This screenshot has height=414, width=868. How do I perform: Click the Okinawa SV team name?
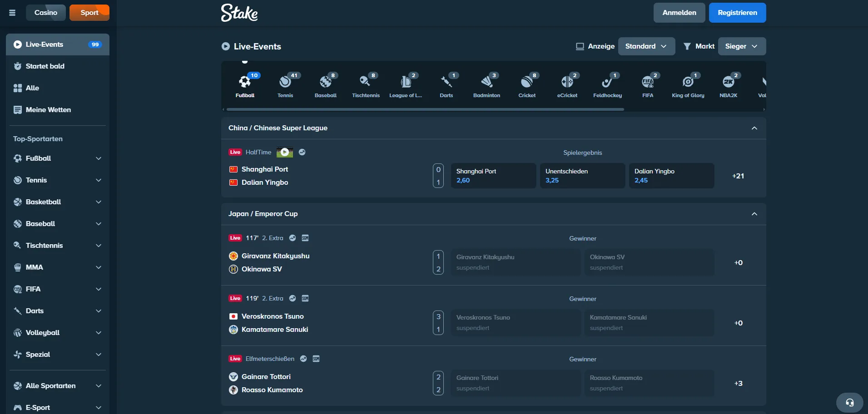262,269
